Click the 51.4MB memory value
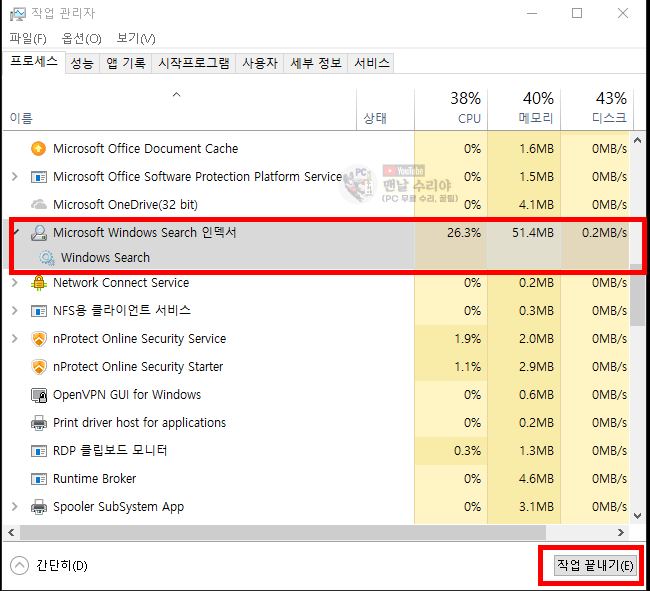 (533, 233)
